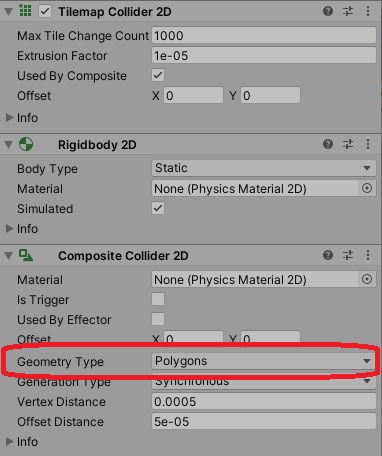
Task: Open Composite Collider 2D more options menu
Action: click(368, 255)
